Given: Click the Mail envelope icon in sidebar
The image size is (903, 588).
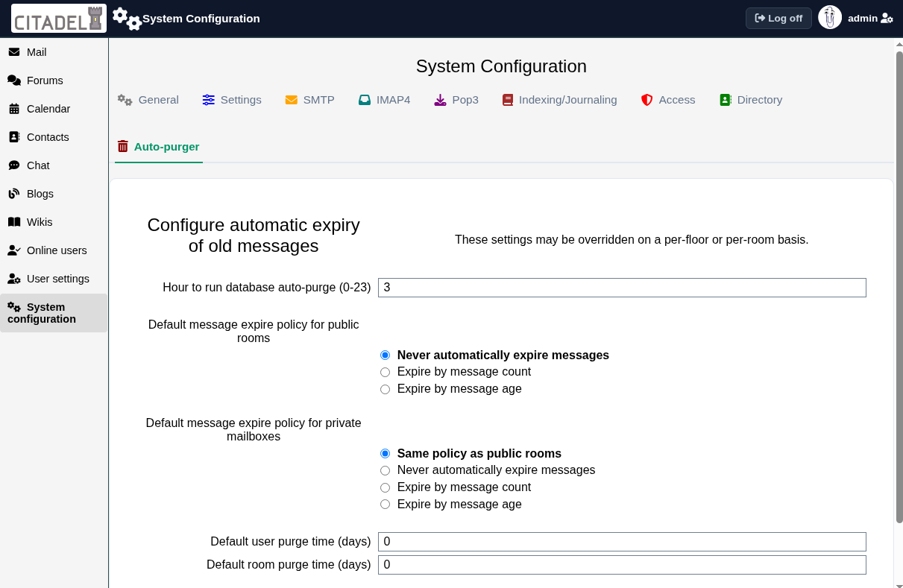Looking at the screenshot, I should 14,52.
